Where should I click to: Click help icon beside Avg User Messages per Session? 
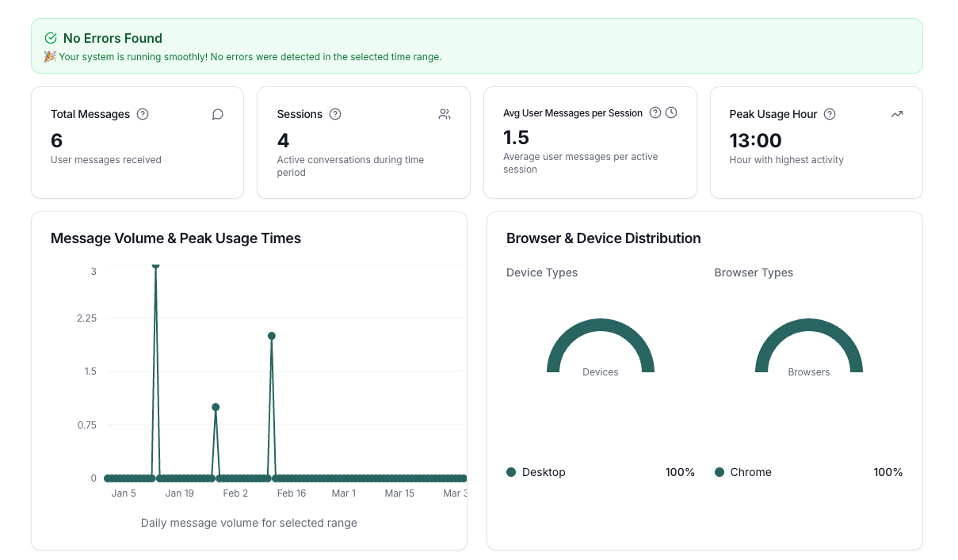click(655, 112)
